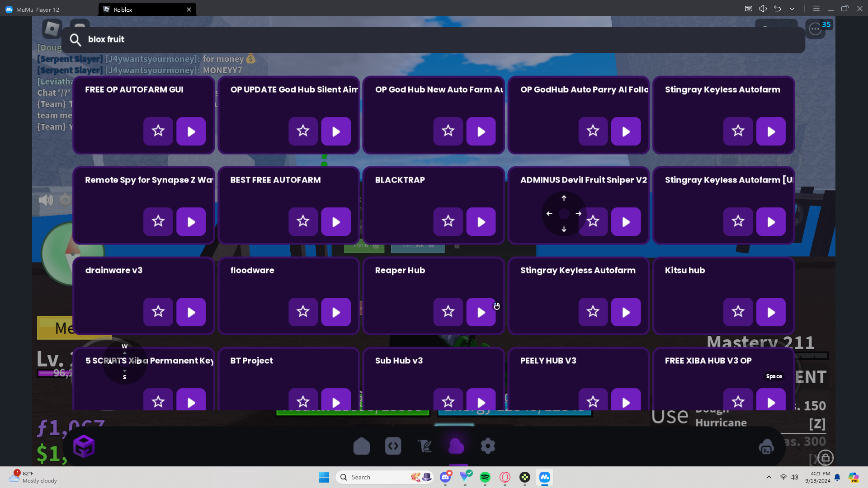Star the Reaper Hub script
Screen dimensions: 868x488
point(448,312)
